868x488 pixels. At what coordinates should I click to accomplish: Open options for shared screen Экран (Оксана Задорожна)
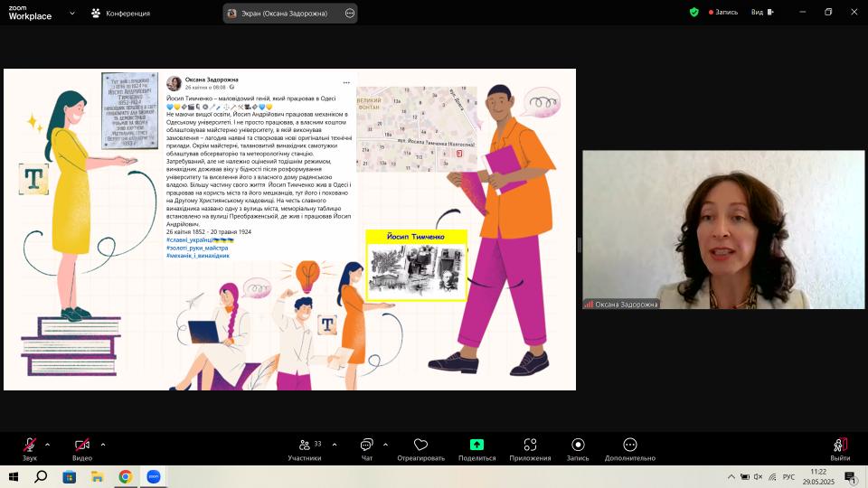(x=350, y=14)
